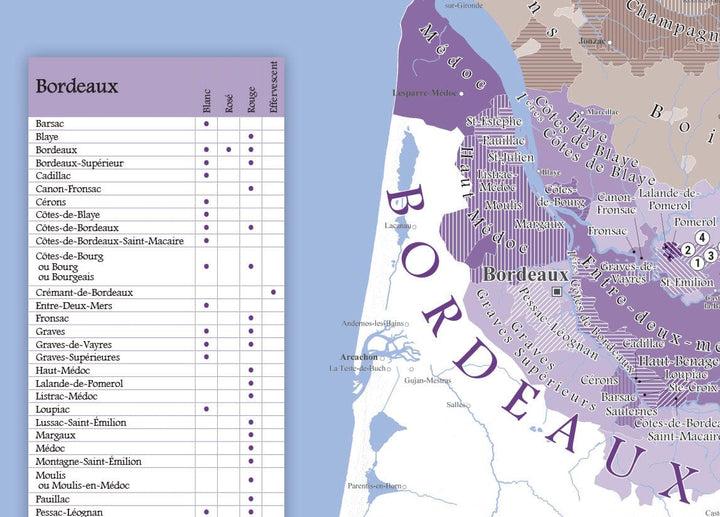The image size is (720, 517).
Task: Click the Bordeaux city square marker
Action: point(557,292)
